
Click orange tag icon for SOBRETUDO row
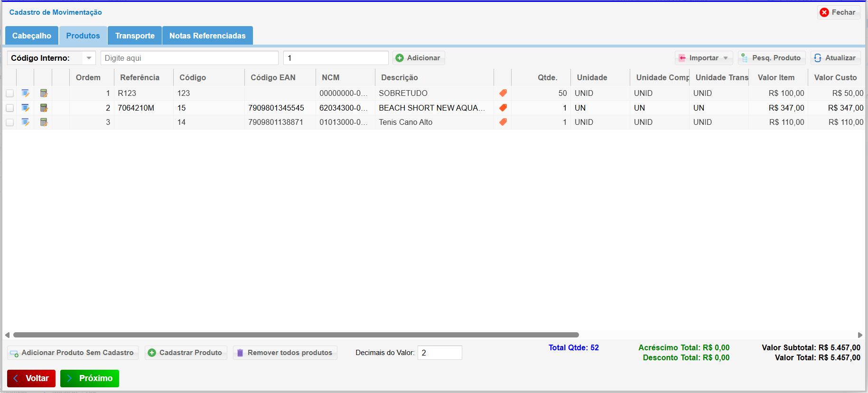(503, 93)
